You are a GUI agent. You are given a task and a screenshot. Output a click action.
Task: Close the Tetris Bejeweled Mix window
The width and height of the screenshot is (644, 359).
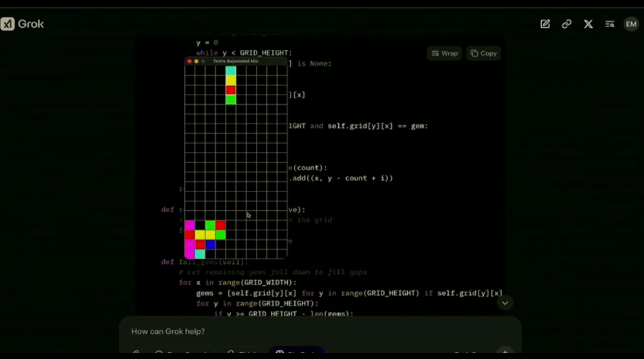tap(189, 61)
